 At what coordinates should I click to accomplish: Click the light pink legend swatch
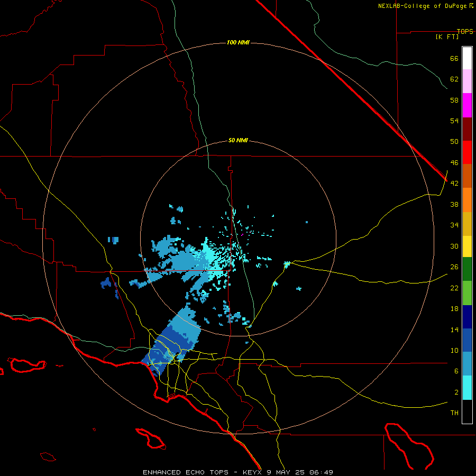coord(467,81)
